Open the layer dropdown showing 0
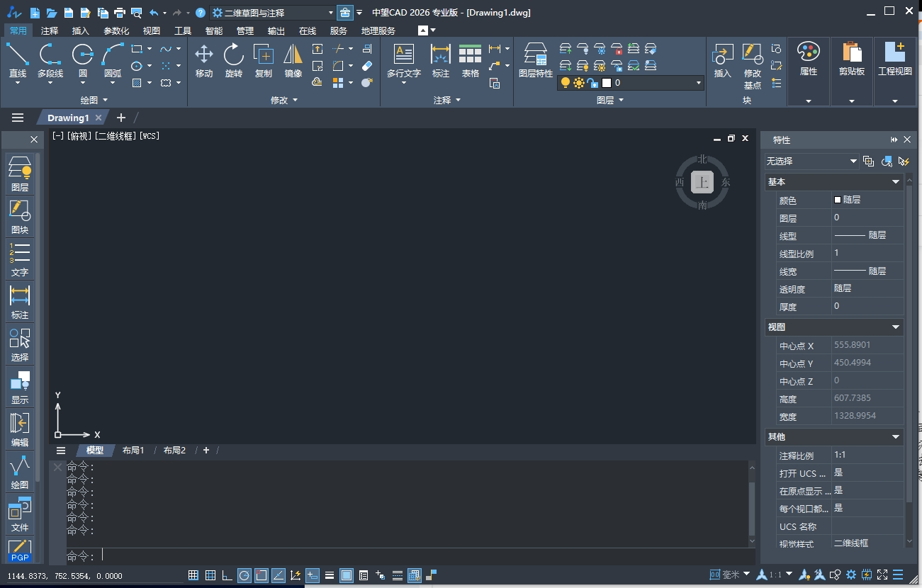 pos(630,83)
